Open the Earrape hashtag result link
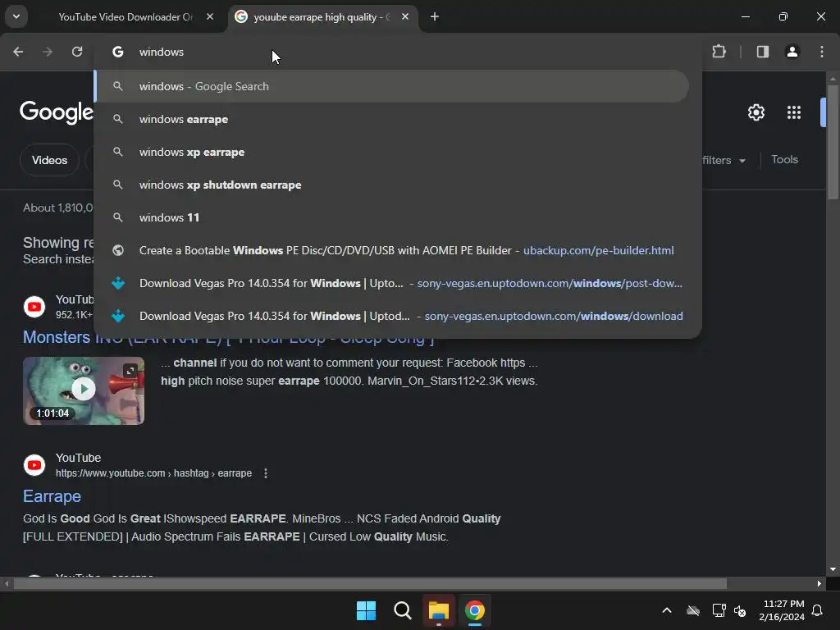The image size is (840, 630). point(52,496)
